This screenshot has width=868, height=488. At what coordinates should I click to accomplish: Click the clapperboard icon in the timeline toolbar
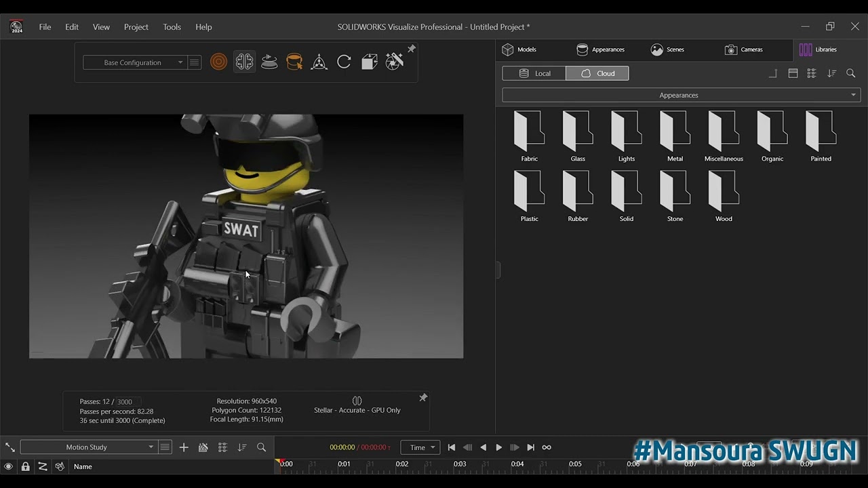tap(203, 447)
